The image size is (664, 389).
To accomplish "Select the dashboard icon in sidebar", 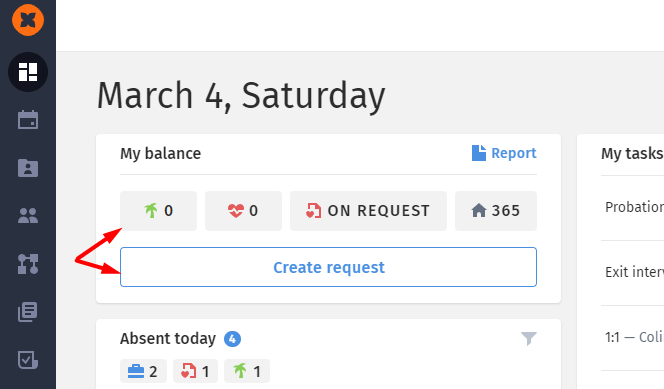I will tap(28, 72).
